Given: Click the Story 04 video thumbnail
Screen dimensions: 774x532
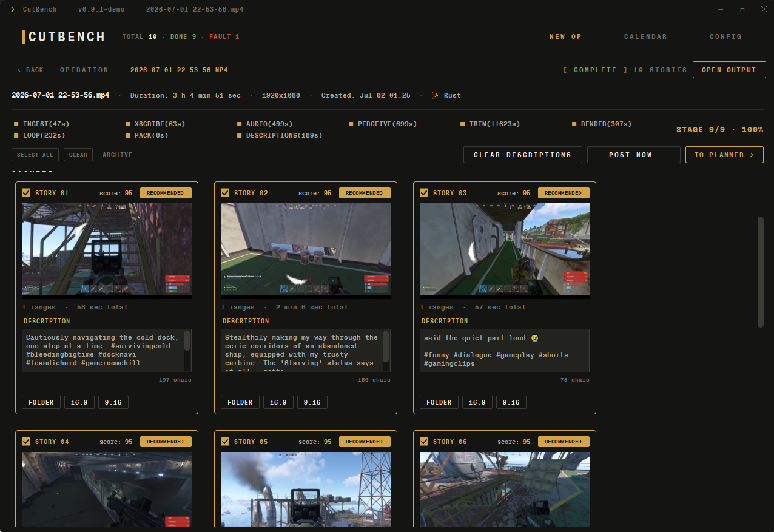Looking at the screenshot, I should pos(107,490).
